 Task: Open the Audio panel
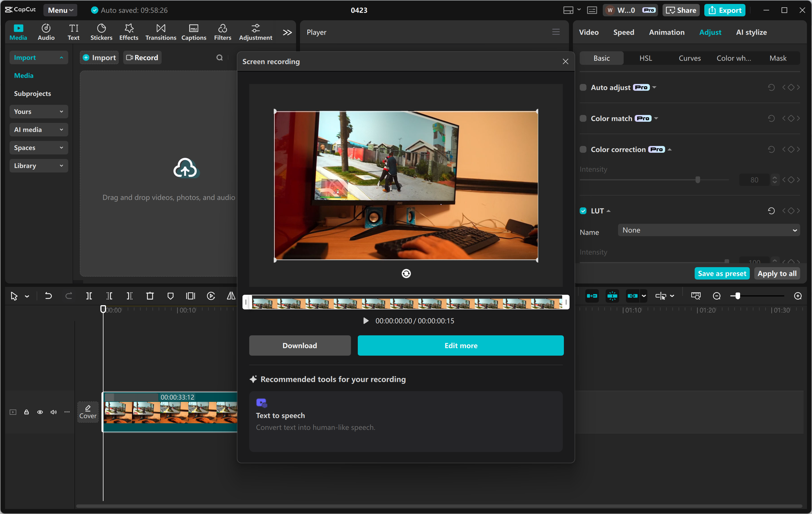pos(46,32)
